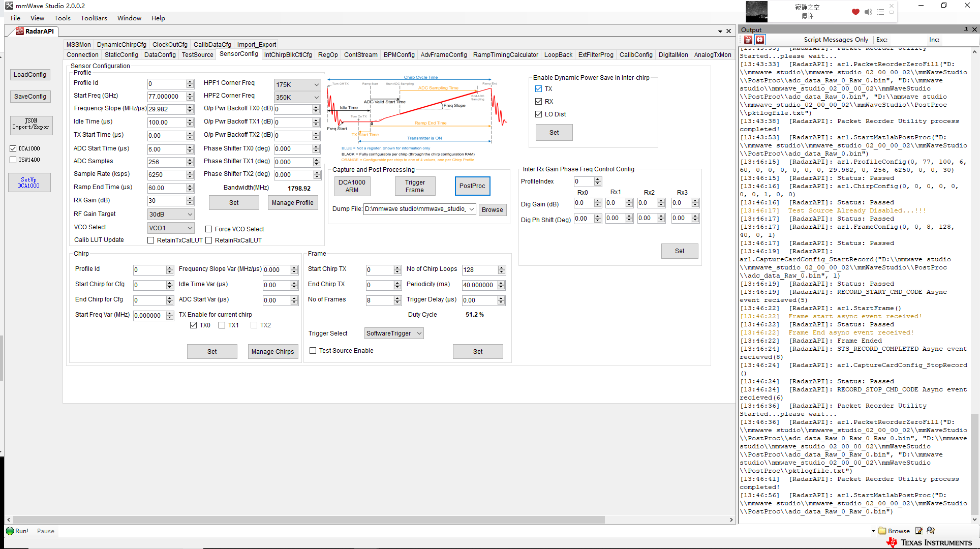980x549 pixels.
Task: Enable TX1 for current chirp
Action: [222, 325]
